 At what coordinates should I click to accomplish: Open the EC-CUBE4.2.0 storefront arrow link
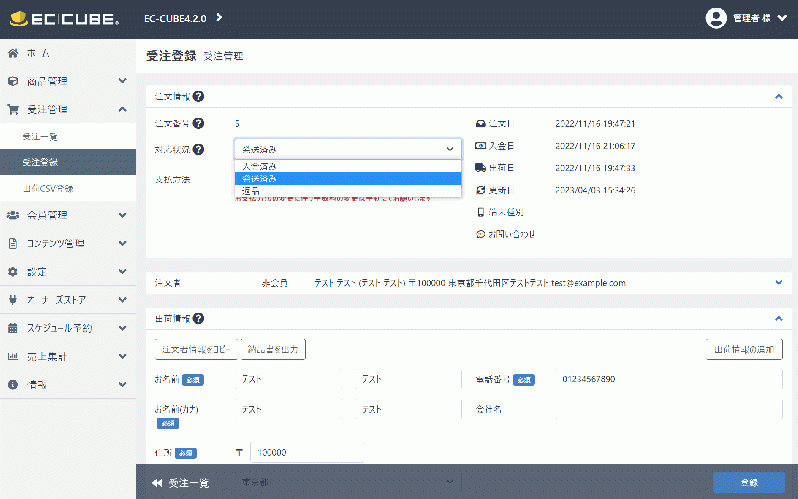click(x=219, y=18)
